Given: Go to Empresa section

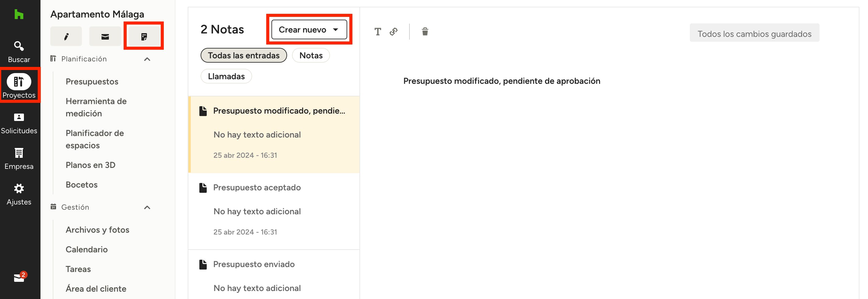Looking at the screenshot, I should pyautogui.click(x=19, y=159).
